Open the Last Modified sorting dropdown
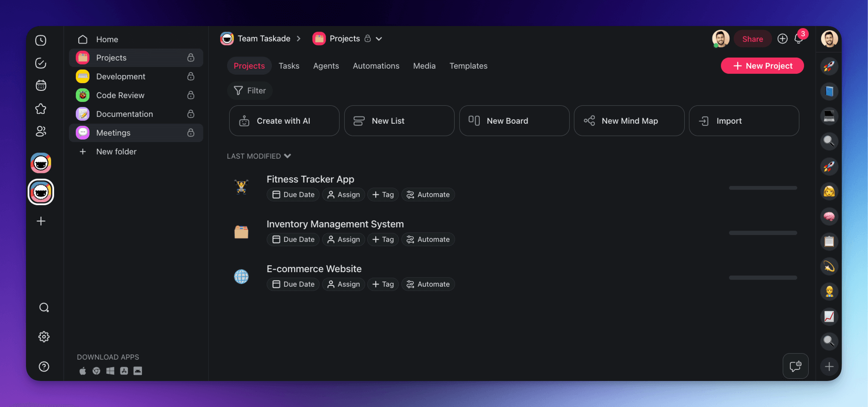The height and width of the screenshot is (407, 868). click(259, 156)
